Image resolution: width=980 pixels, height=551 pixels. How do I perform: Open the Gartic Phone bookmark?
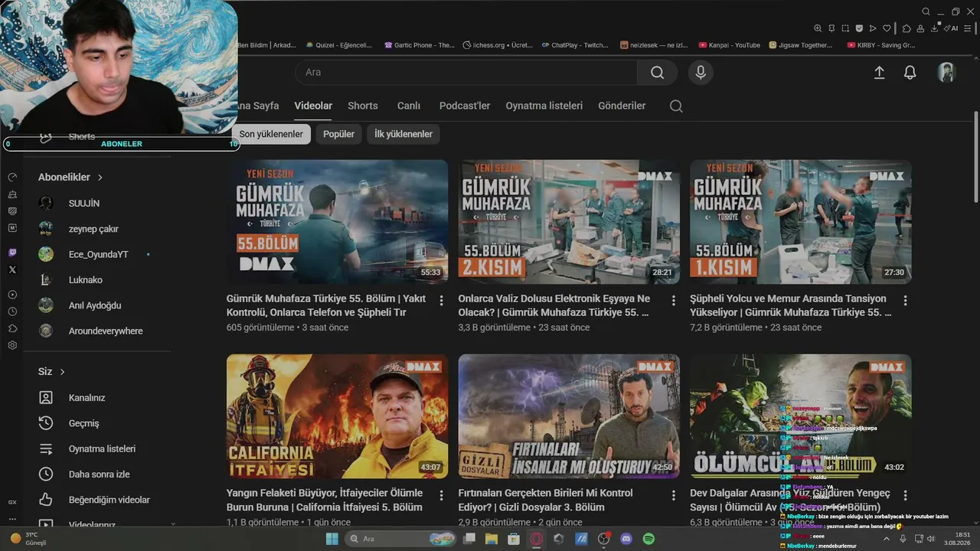(420, 45)
